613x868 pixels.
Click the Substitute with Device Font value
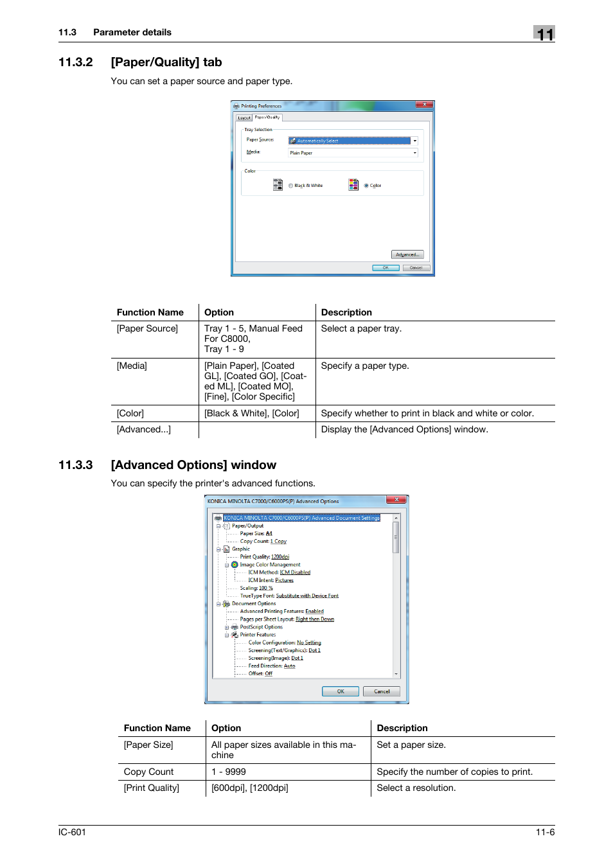(307, 596)
